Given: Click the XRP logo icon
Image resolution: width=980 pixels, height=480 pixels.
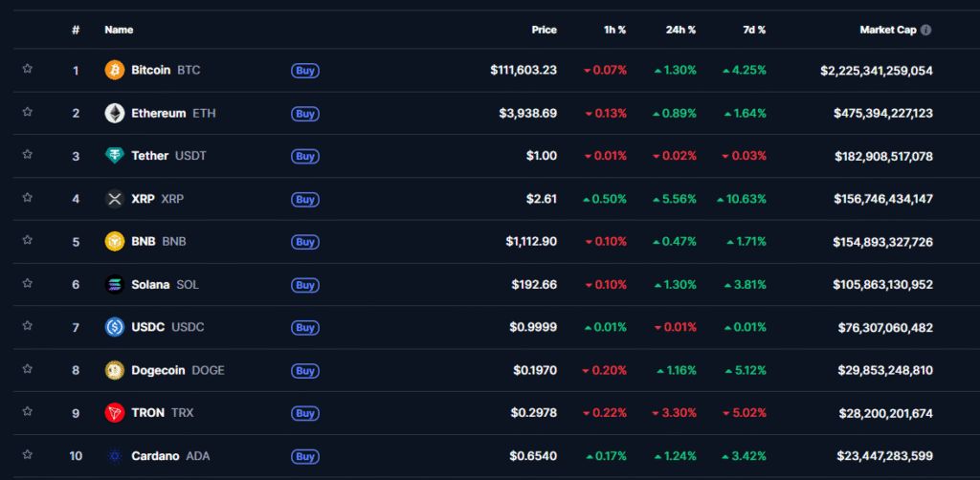Looking at the screenshot, I should click(x=115, y=199).
